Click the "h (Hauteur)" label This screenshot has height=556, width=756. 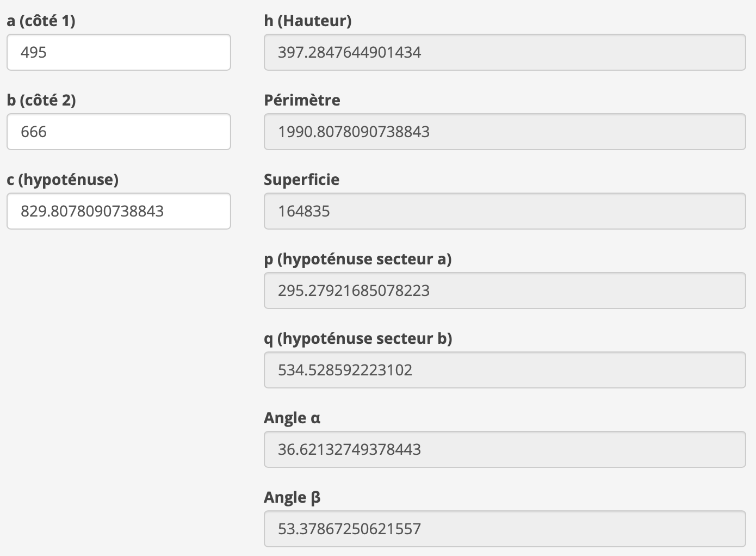pos(307,21)
